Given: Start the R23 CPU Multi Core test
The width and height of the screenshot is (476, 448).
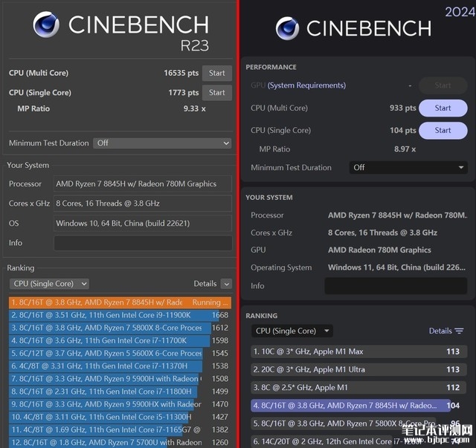Looking at the screenshot, I should (x=217, y=73).
